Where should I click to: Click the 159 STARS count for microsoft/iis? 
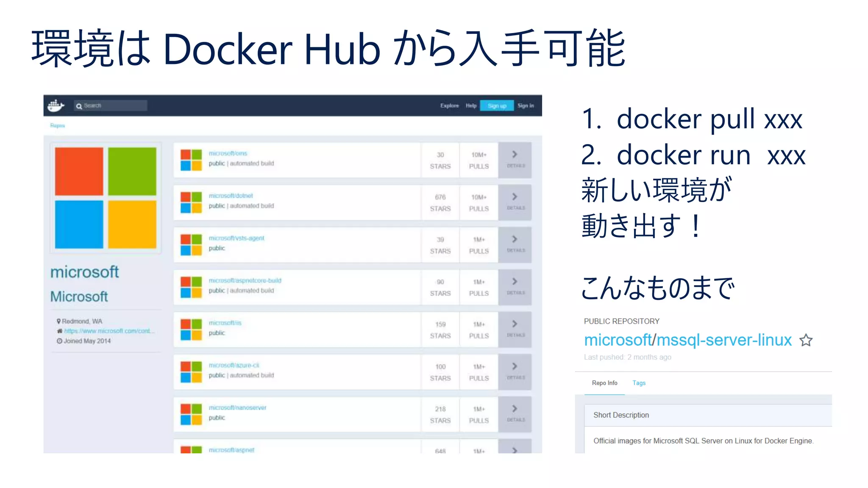click(440, 330)
